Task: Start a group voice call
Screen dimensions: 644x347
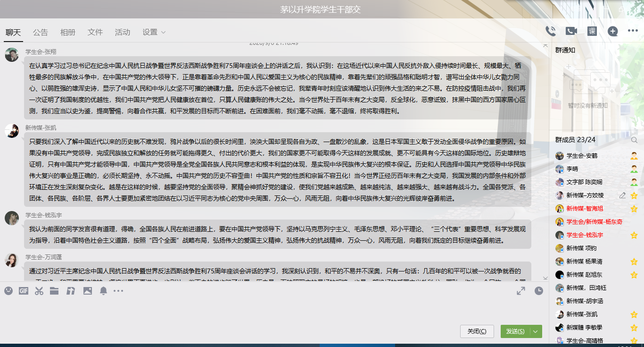Action: tap(550, 31)
